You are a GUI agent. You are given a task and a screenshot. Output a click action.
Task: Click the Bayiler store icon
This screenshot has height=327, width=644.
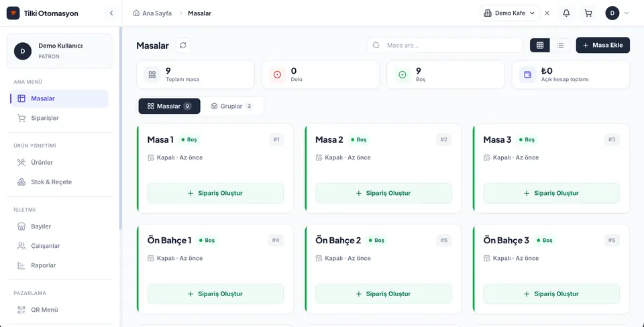[x=21, y=226]
